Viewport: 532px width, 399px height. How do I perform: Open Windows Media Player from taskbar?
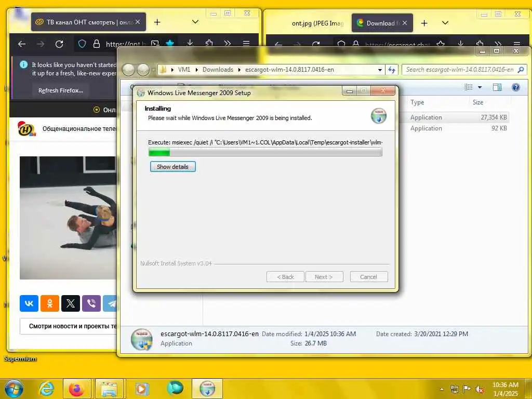coord(142,389)
